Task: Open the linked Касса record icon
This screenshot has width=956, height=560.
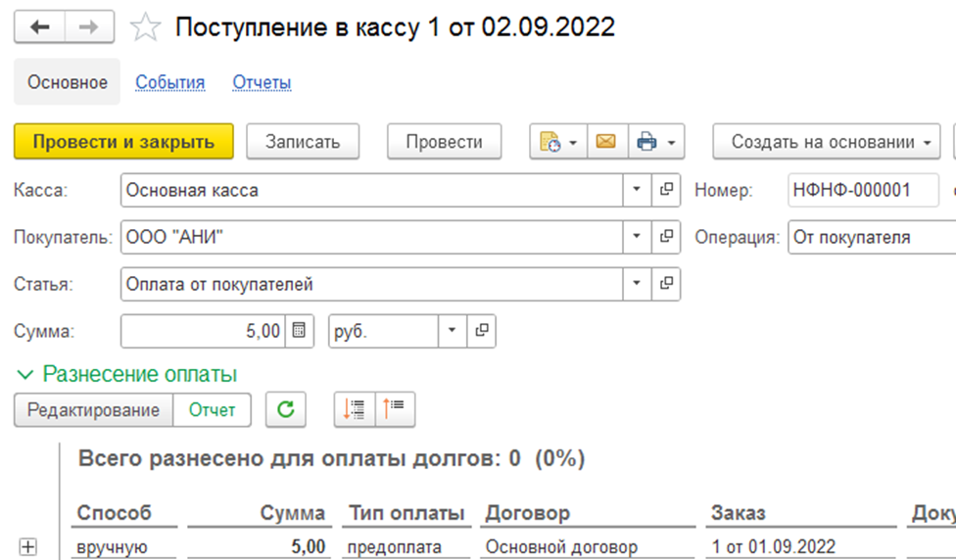Action: pos(666,190)
